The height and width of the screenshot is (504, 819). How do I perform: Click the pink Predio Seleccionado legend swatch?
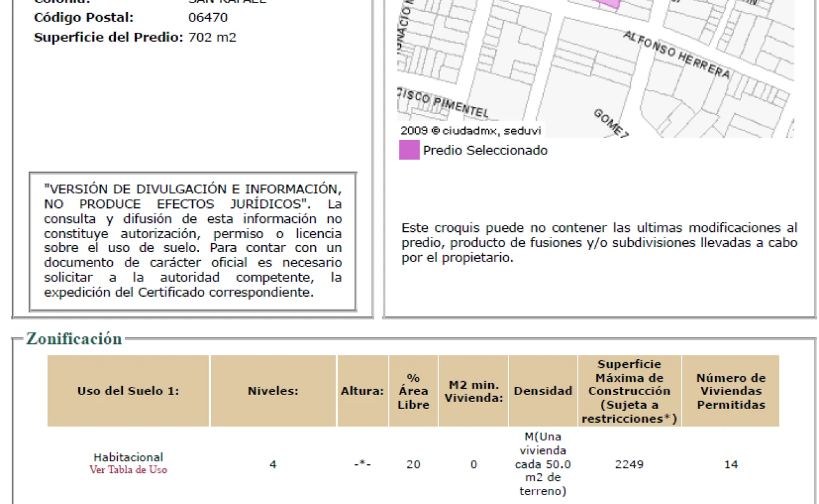409,151
